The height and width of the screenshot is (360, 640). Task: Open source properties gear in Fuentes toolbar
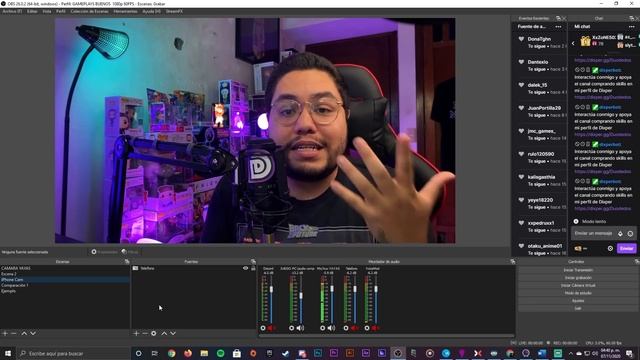point(154,333)
